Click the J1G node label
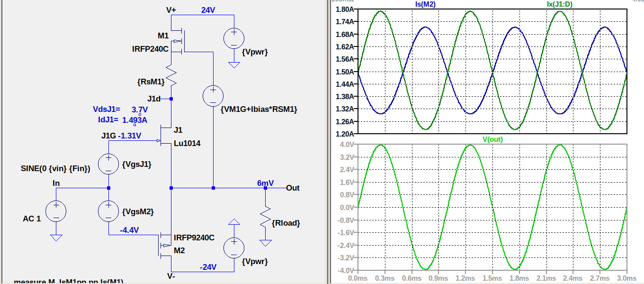 tap(108, 136)
